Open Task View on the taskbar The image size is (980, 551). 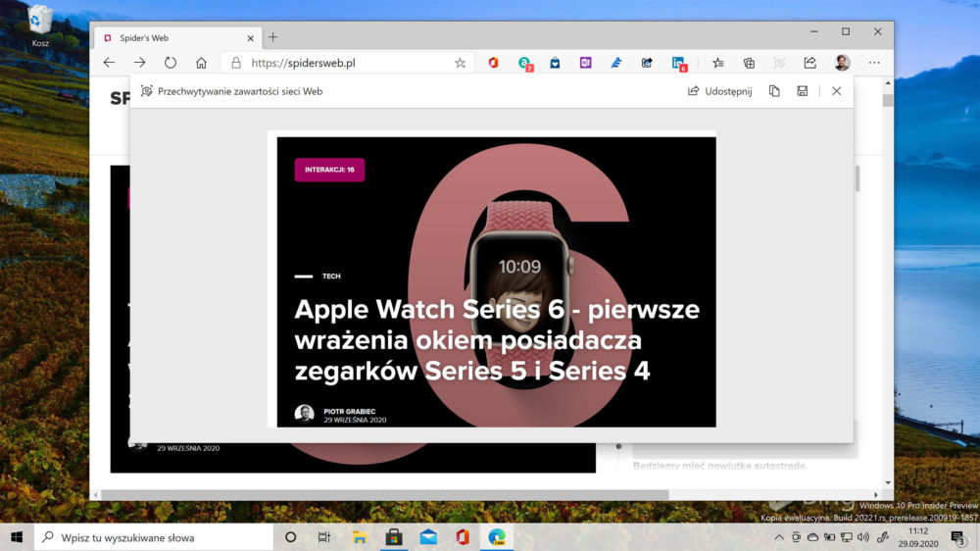point(323,537)
